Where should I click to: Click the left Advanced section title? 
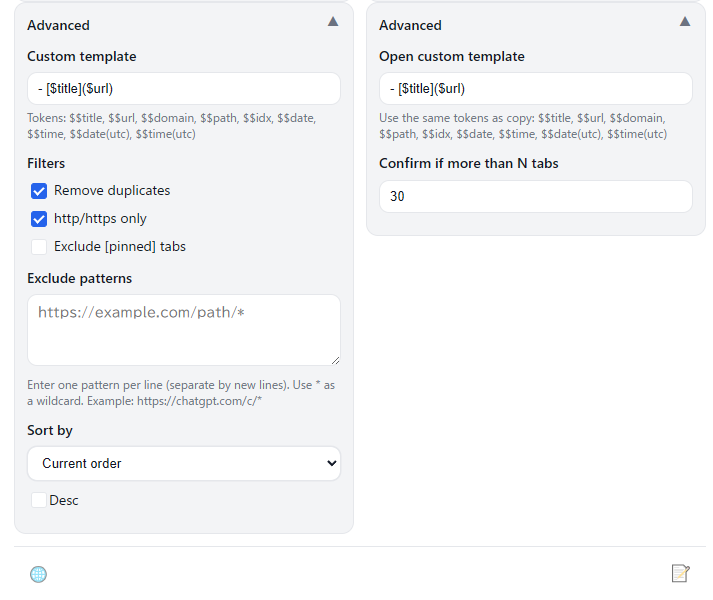coord(58,25)
